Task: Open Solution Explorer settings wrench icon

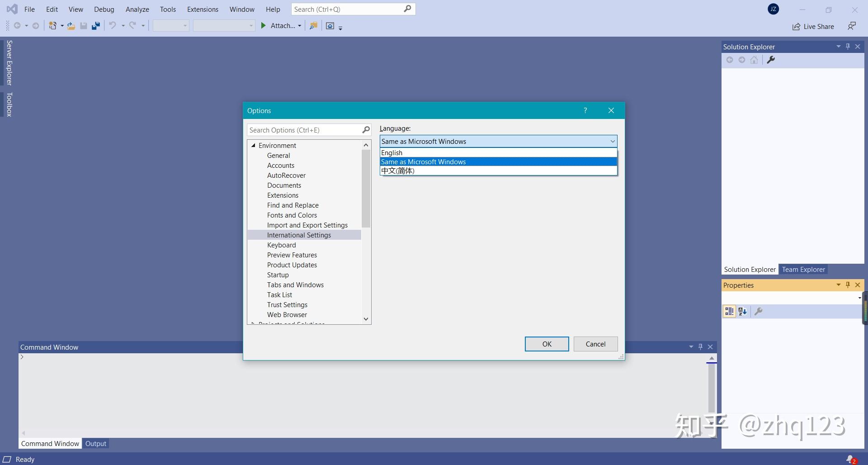Action: pyautogui.click(x=771, y=60)
